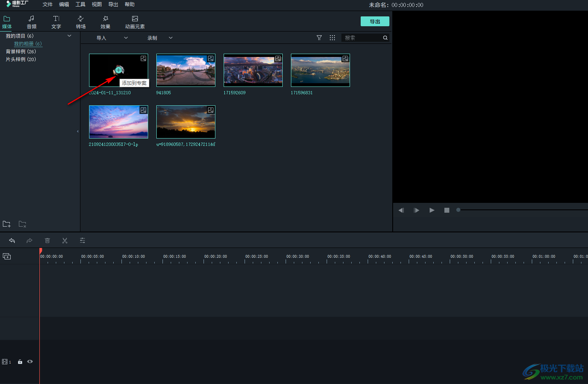Toggle visibility eye on track 1
The height and width of the screenshot is (384, 588).
[30, 361]
